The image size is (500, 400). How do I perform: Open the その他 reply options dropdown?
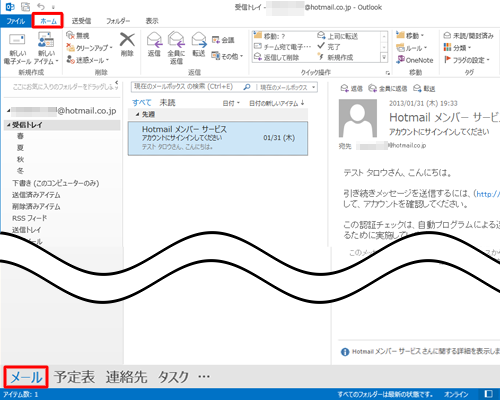pos(227,56)
